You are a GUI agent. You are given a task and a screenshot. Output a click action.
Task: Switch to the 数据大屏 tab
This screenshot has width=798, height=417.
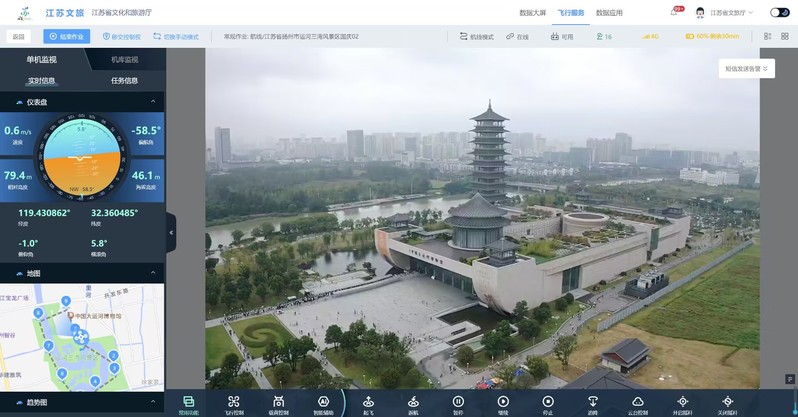tap(532, 13)
